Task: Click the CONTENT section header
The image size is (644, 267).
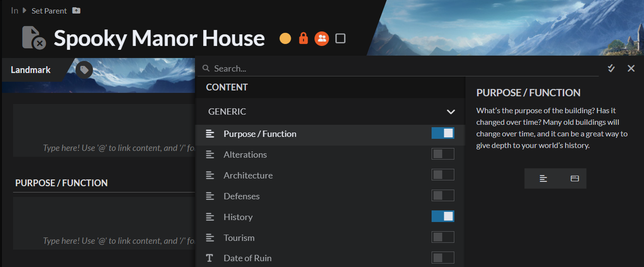Action: pyautogui.click(x=227, y=88)
